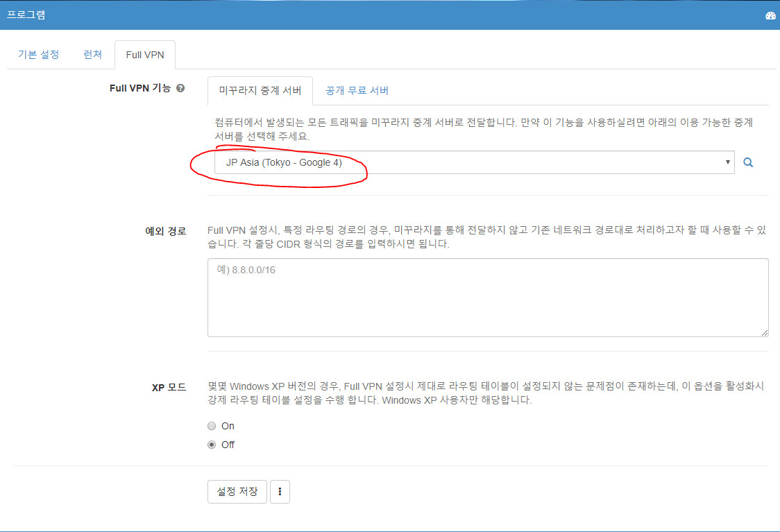Click the dashboard gauge icon in header

click(x=770, y=15)
